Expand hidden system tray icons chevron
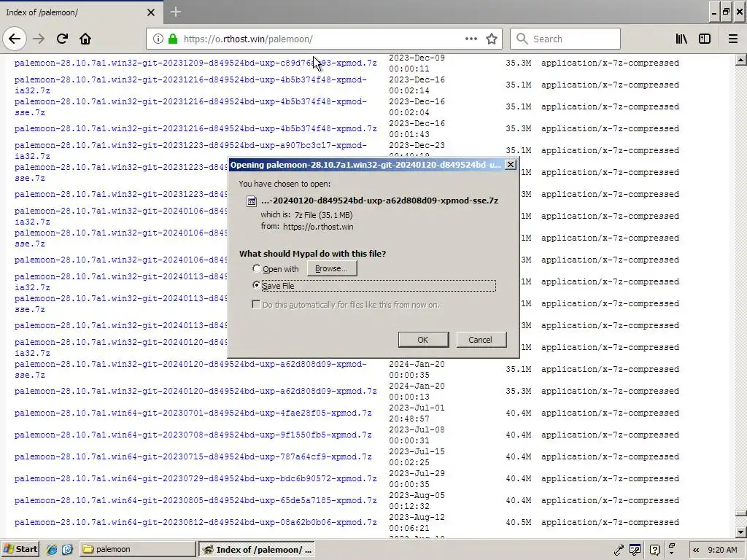Screen dimensions: 747x560 [x=696, y=550]
